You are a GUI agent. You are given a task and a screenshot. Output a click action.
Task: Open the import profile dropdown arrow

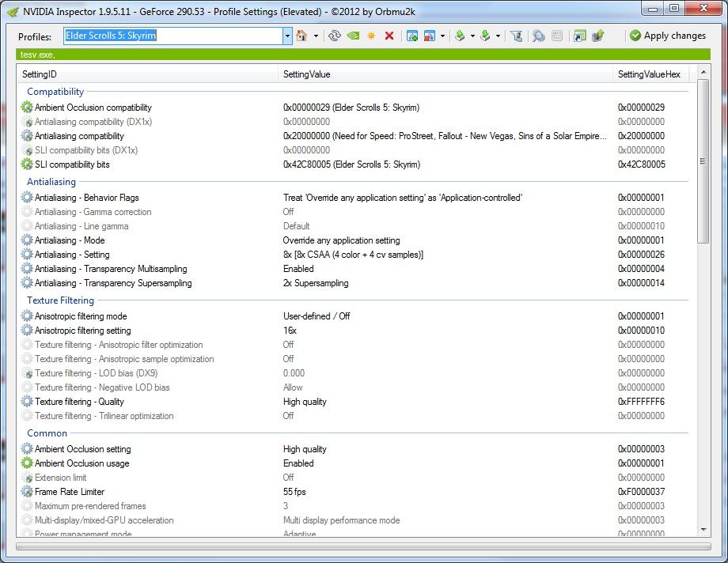point(499,36)
